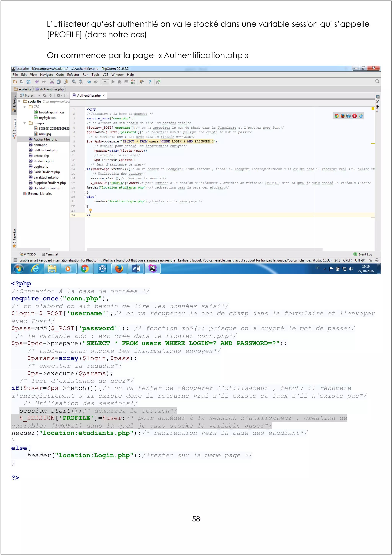This screenshot has width=392, height=555.
Task: Toggle the read-only lock icon
Action: 370,260
